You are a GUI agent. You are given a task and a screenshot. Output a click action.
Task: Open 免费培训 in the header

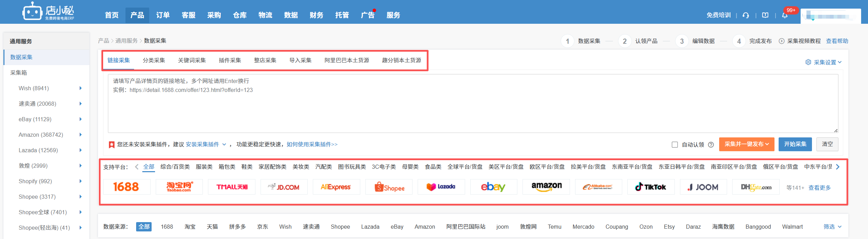click(718, 15)
